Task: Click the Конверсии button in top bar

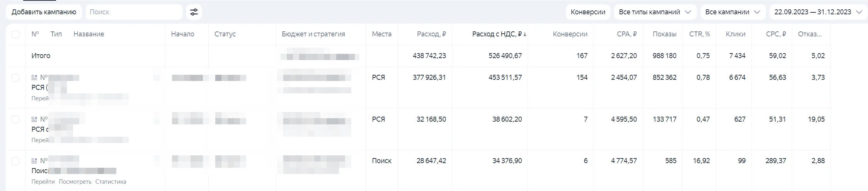Action: (588, 12)
